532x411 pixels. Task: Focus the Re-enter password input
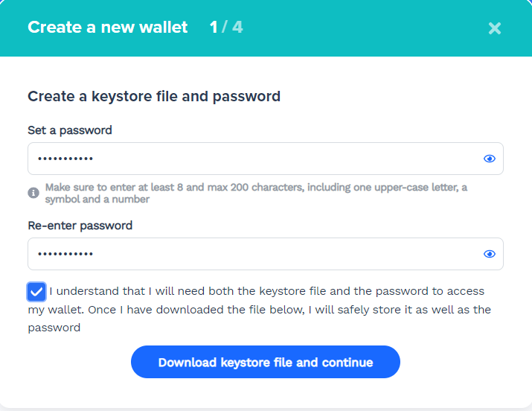pyautogui.click(x=266, y=254)
